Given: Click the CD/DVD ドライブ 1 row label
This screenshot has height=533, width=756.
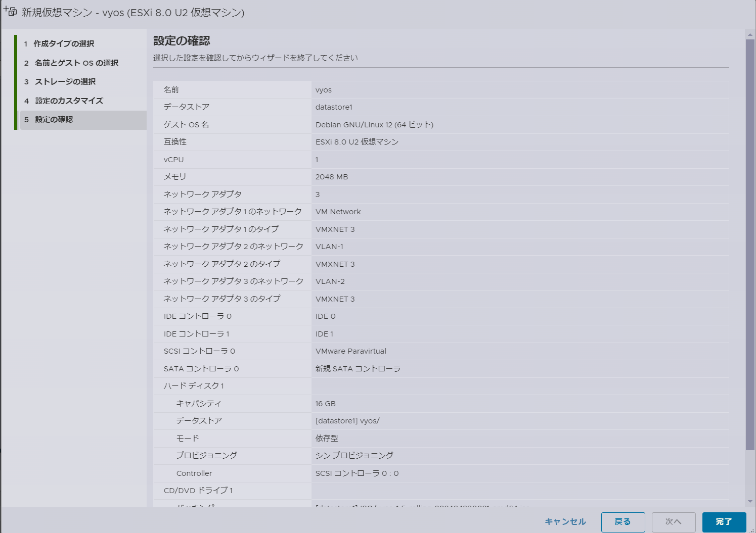Looking at the screenshot, I should pos(198,491).
